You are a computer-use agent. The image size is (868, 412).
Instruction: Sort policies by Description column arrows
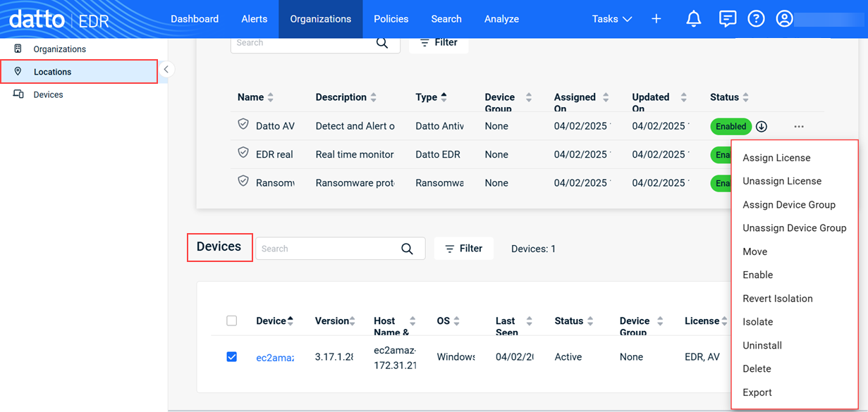pos(374,97)
